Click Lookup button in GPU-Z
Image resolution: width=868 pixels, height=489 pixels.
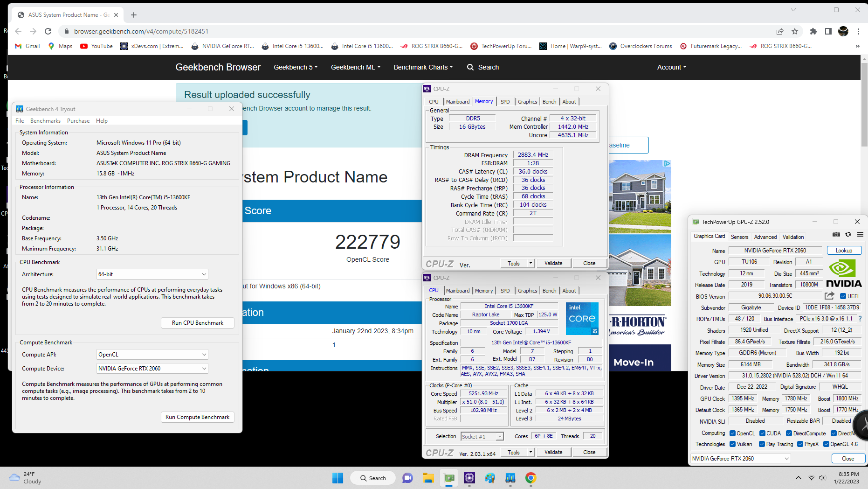[844, 251]
